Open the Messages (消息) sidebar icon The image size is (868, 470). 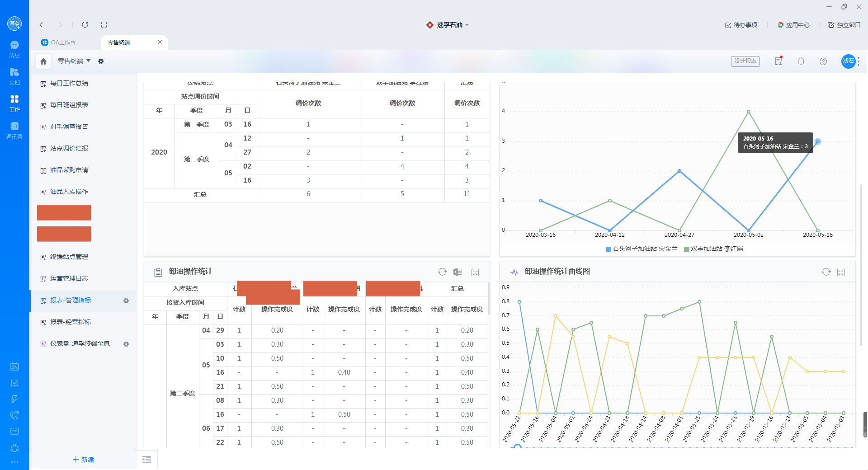(14, 49)
